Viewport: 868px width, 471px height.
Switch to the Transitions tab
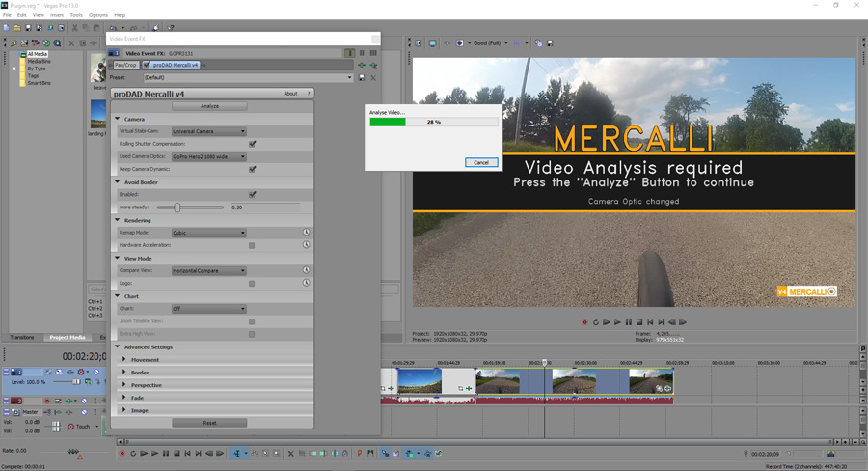pos(22,338)
